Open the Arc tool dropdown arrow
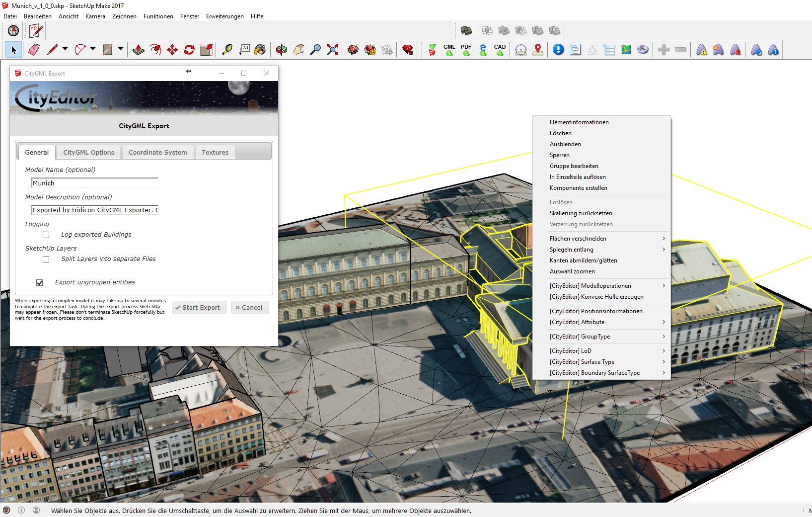 coord(93,49)
